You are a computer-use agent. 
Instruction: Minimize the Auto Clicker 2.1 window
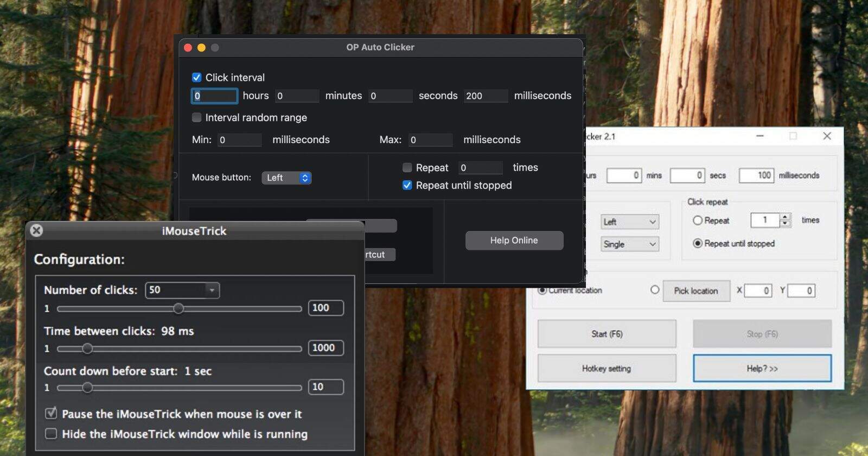(x=760, y=136)
